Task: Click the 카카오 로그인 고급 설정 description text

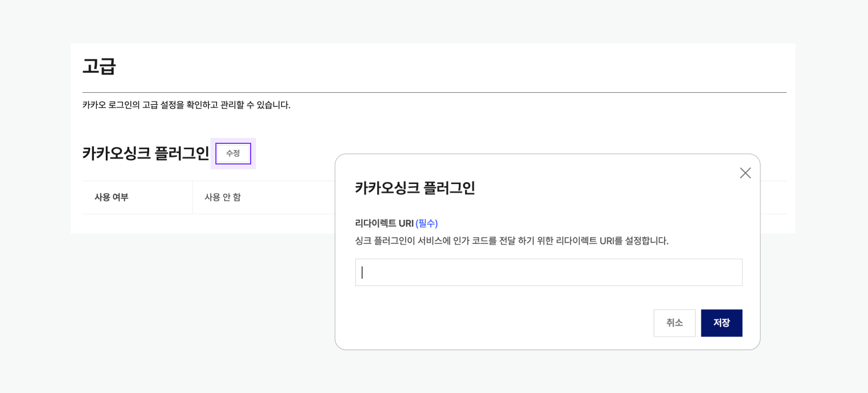Action: (x=186, y=105)
